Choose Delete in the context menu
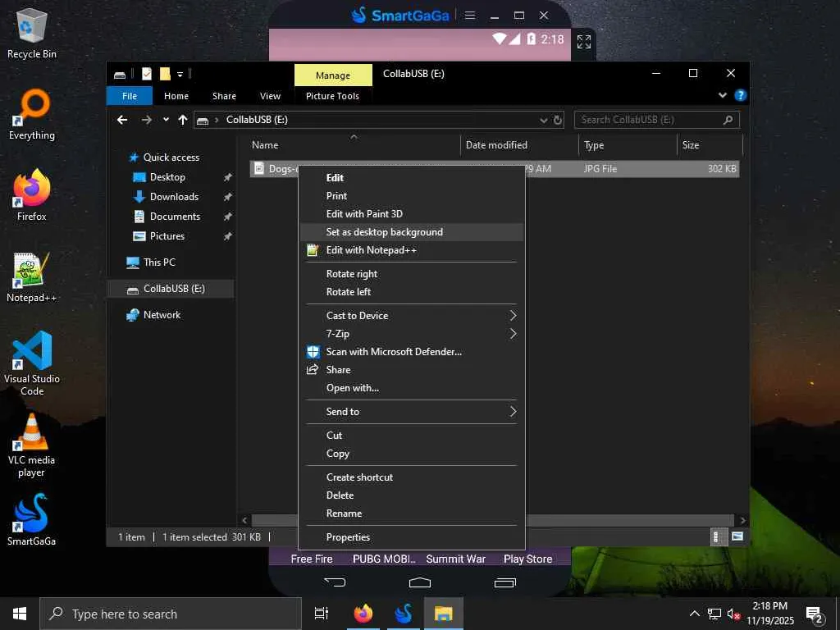This screenshot has width=840, height=630. pyautogui.click(x=412, y=495)
